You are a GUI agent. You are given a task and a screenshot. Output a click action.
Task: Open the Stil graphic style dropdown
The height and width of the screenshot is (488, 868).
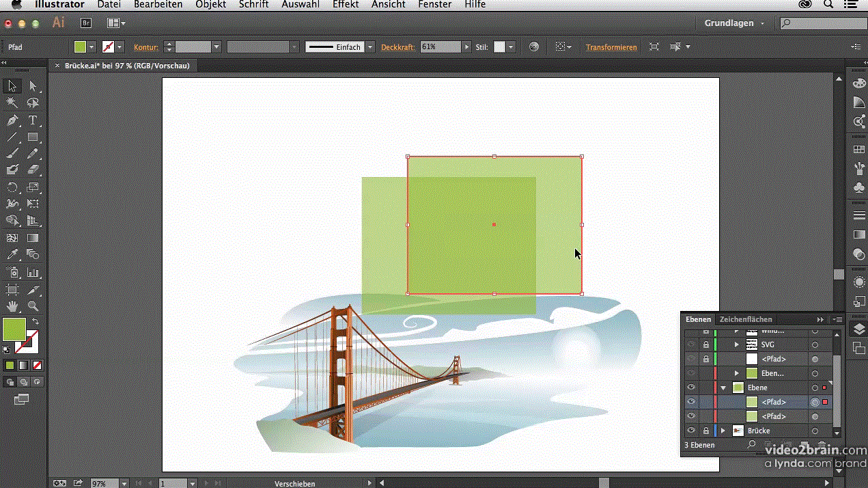click(x=511, y=47)
